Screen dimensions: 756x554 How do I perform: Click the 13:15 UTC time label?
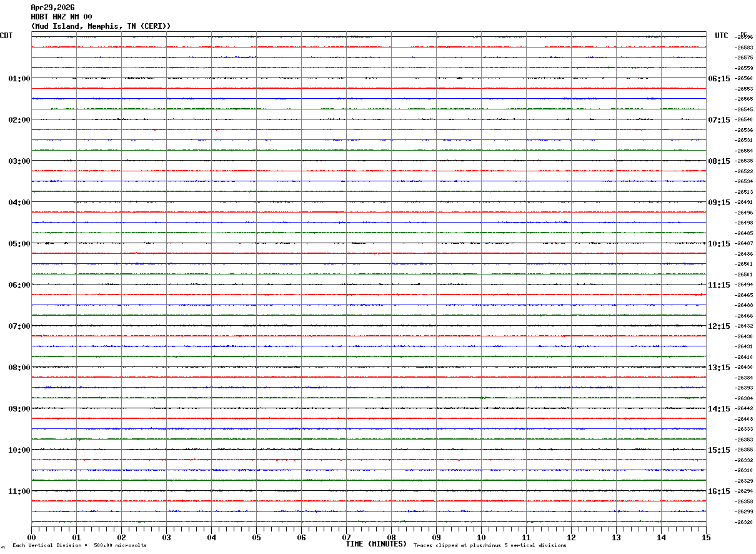pyautogui.click(x=719, y=368)
